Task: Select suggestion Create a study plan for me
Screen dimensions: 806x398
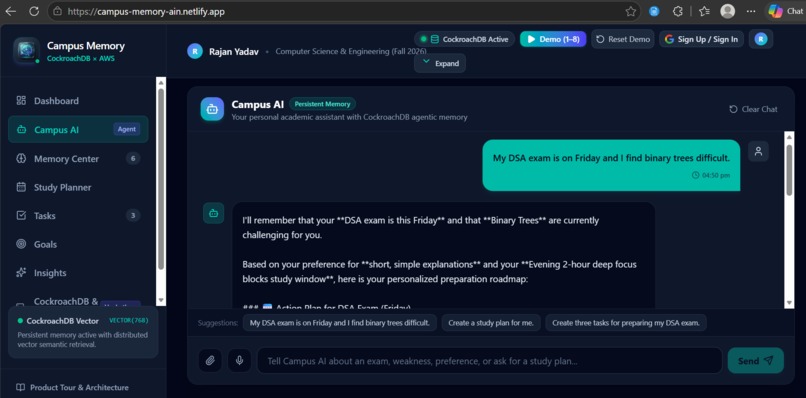Action: tap(491, 323)
